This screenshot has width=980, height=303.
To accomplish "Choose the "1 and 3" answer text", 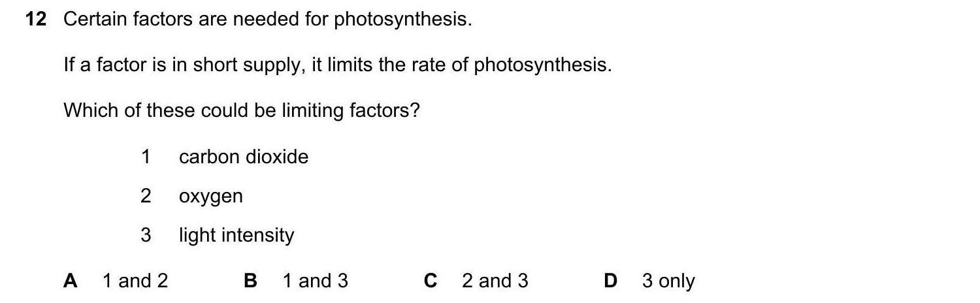I will pos(315,281).
